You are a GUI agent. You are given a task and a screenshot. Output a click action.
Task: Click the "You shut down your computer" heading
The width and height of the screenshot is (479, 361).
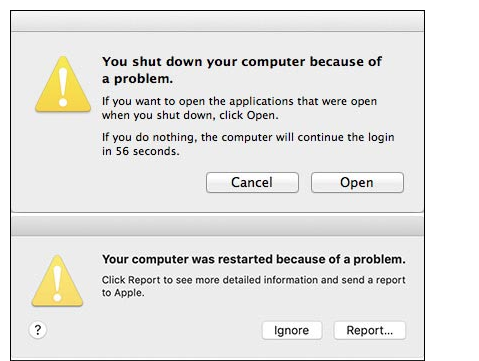(x=242, y=70)
